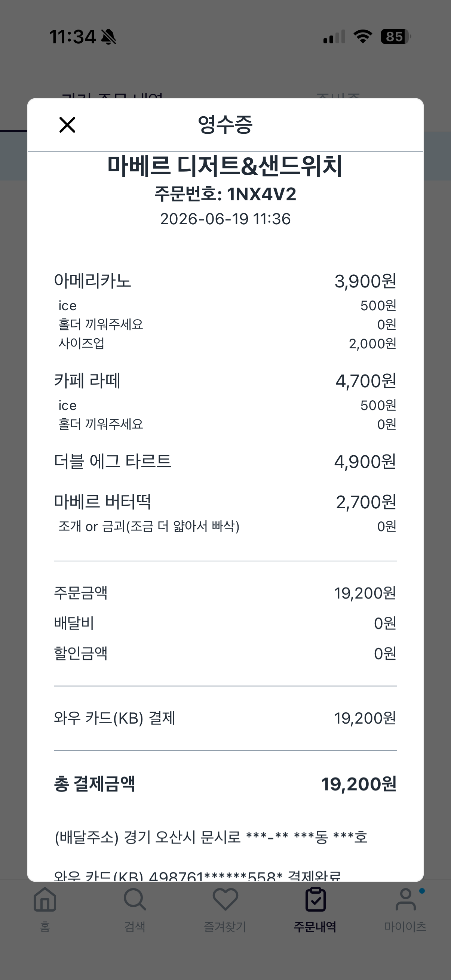Select the order number 1NX4V2 text
This screenshot has width=451, height=980.
(x=261, y=194)
